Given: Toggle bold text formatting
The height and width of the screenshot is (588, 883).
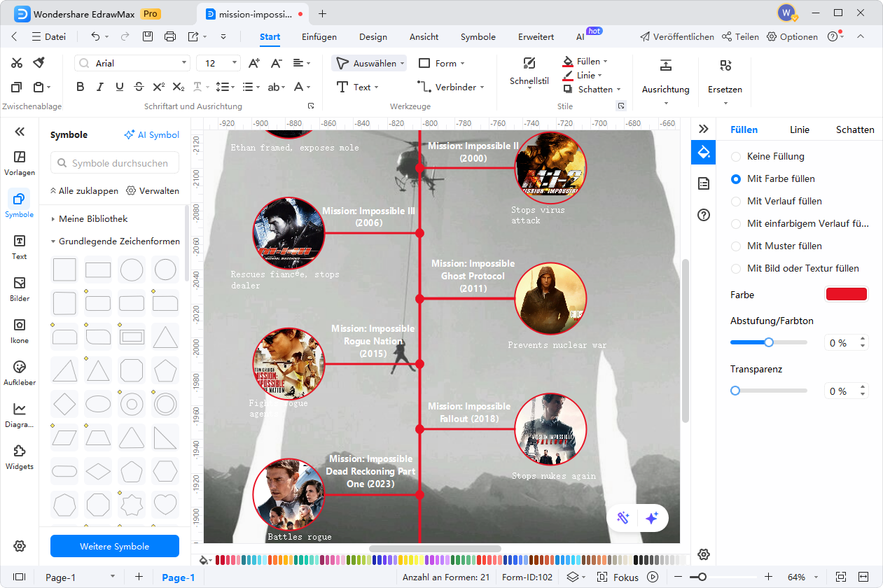Looking at the screenshot, I should point(80,87).
